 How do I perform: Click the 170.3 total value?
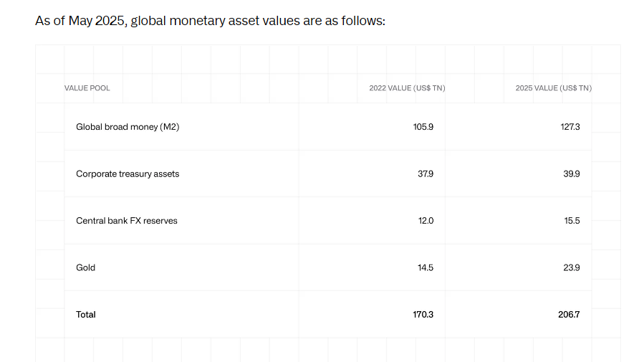(423, 314)
